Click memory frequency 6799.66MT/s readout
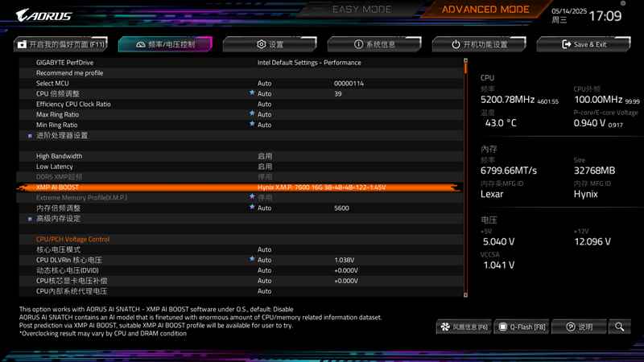The height and width of the screenshot is (362, 644). (x=509, y=171)
